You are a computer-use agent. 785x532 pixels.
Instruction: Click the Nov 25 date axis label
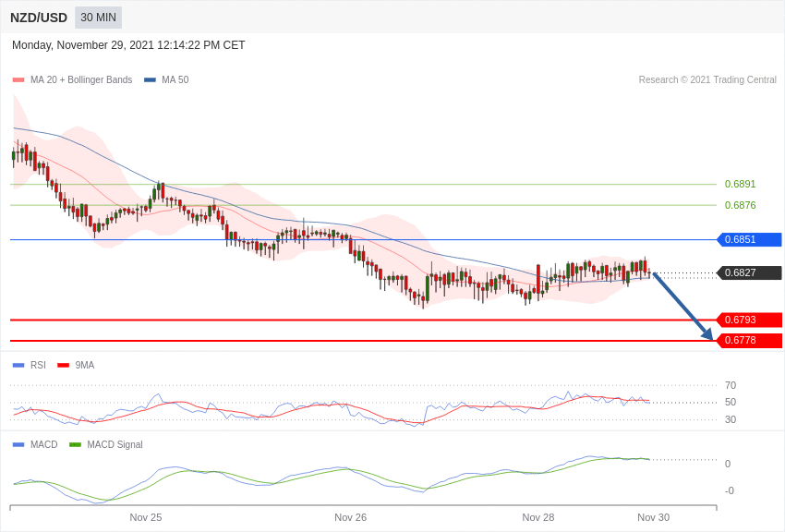(146, 517)
